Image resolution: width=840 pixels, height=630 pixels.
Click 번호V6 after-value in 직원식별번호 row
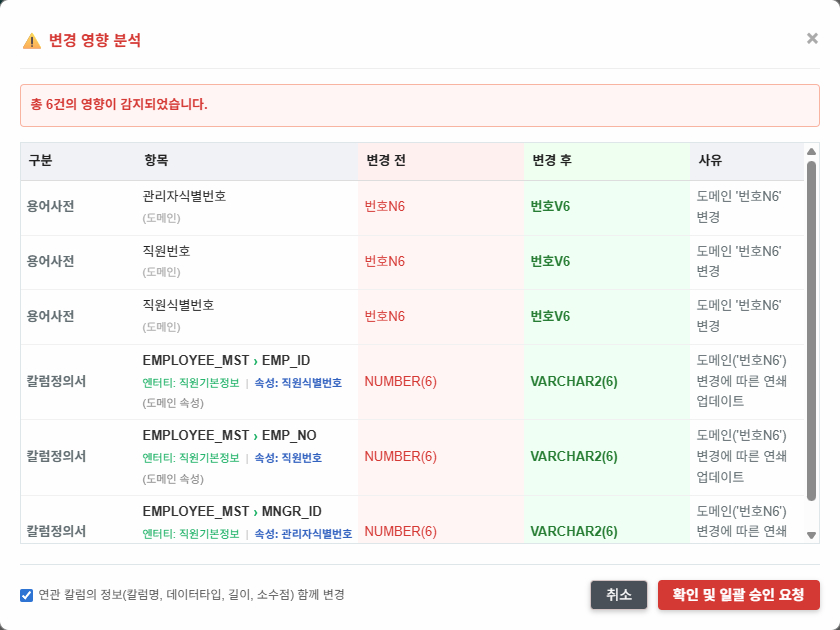550,316
